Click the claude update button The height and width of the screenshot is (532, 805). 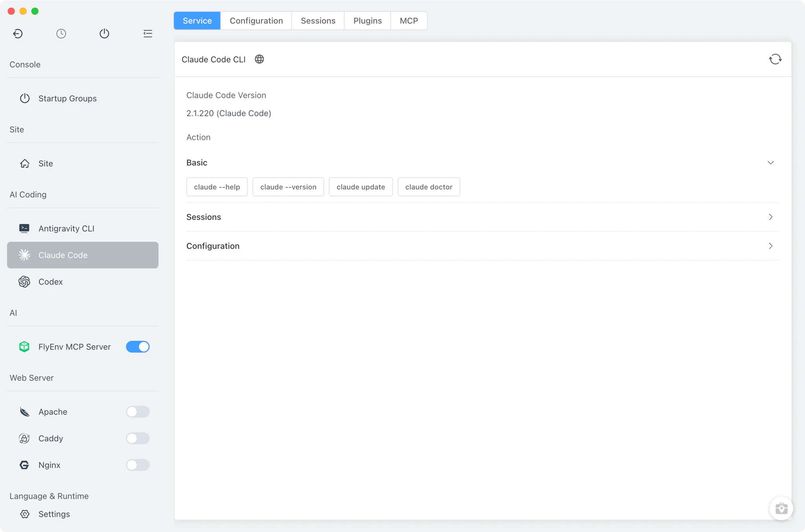pos(361,187)
